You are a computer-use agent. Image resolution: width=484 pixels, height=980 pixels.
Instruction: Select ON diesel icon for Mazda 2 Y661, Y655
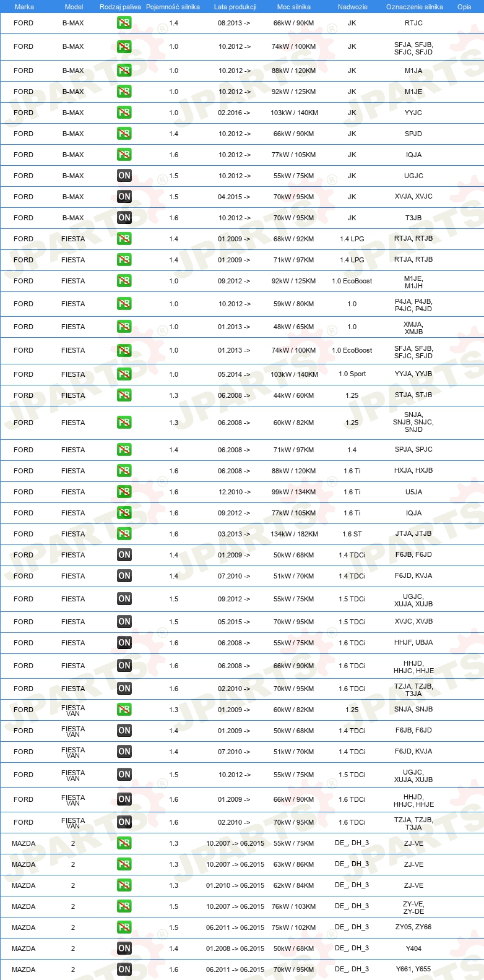click(124, 969)
